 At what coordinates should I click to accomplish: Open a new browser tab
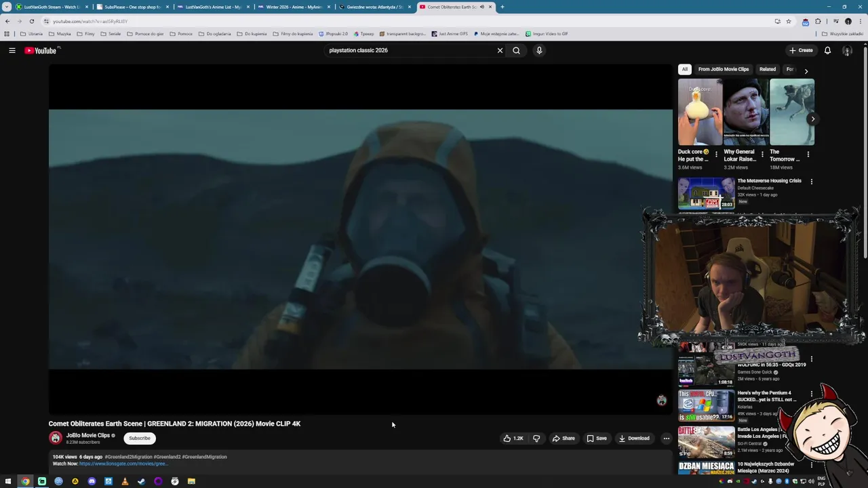(502, 7)
